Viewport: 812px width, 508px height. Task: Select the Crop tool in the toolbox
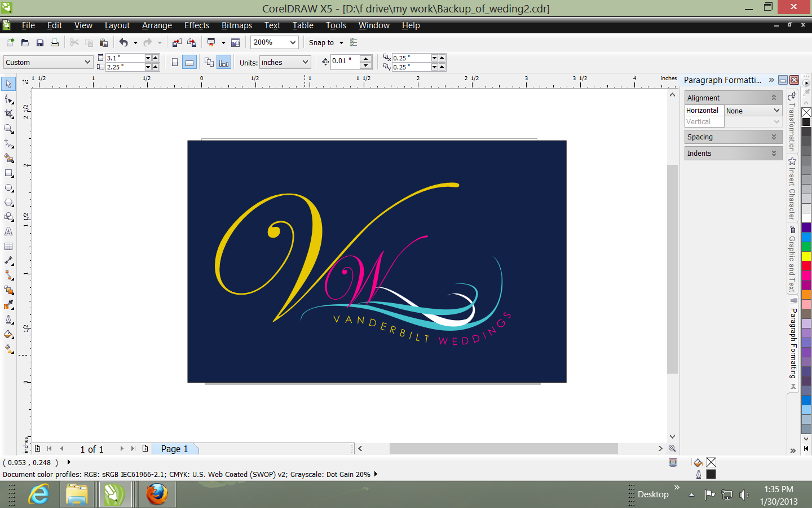pyautogui.click(x=8, y=114)
